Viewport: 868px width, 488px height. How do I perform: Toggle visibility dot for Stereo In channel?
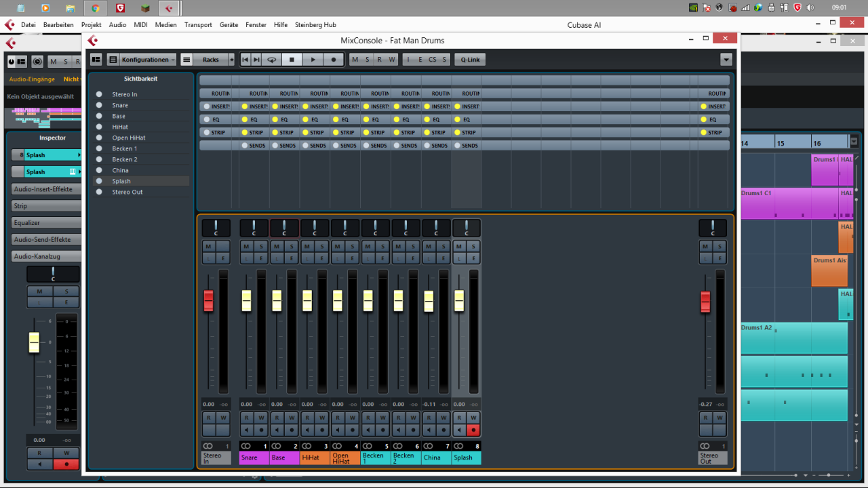click(99, 94)
